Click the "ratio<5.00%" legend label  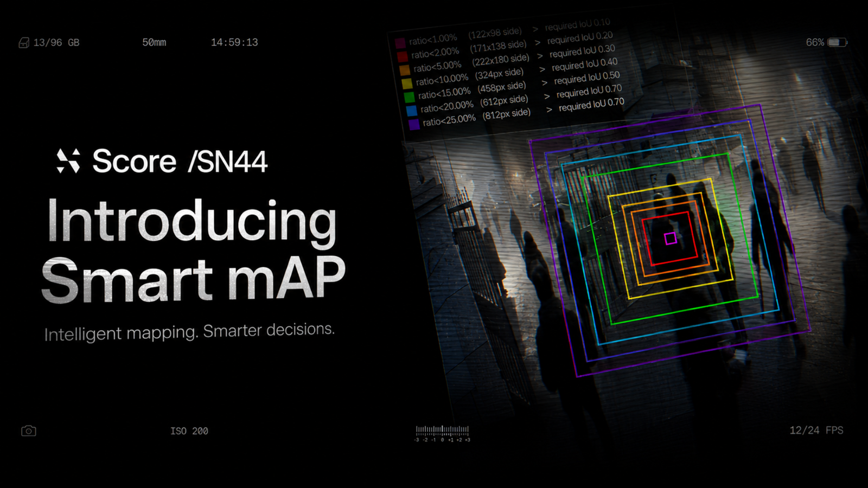(437, 67)
